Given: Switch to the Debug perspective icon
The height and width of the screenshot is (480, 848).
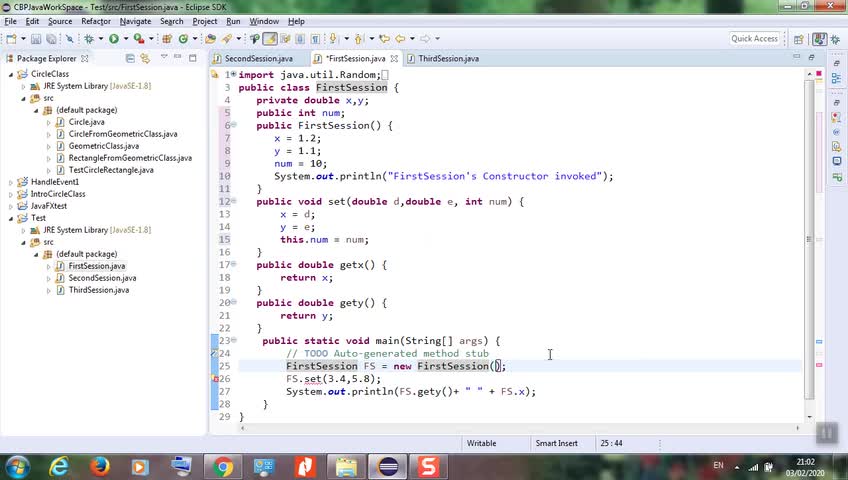Looking at the screenshot, I should click(x=836, y=39).
